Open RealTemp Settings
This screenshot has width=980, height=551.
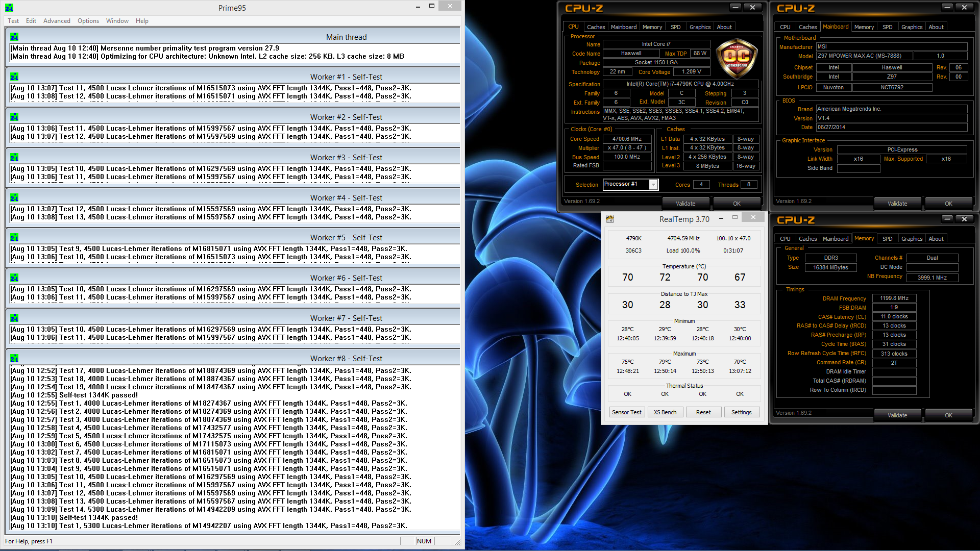(741, 412)
